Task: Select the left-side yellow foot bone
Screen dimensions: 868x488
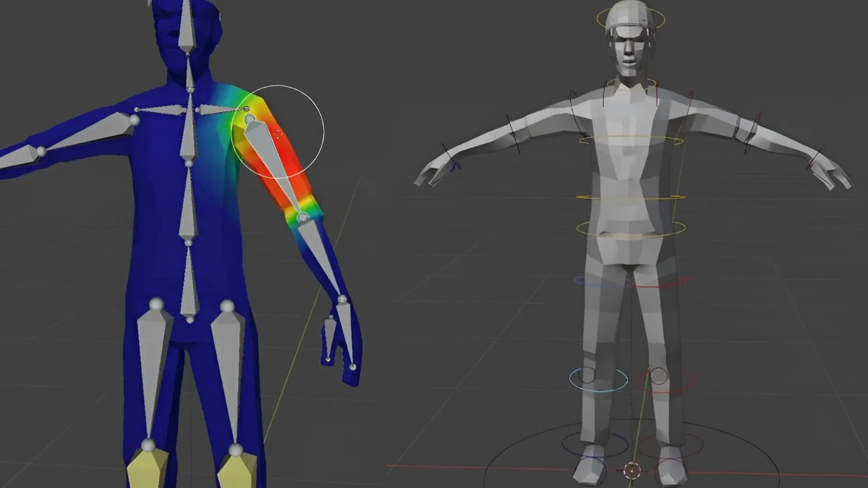Action: [x=148, y=468]
